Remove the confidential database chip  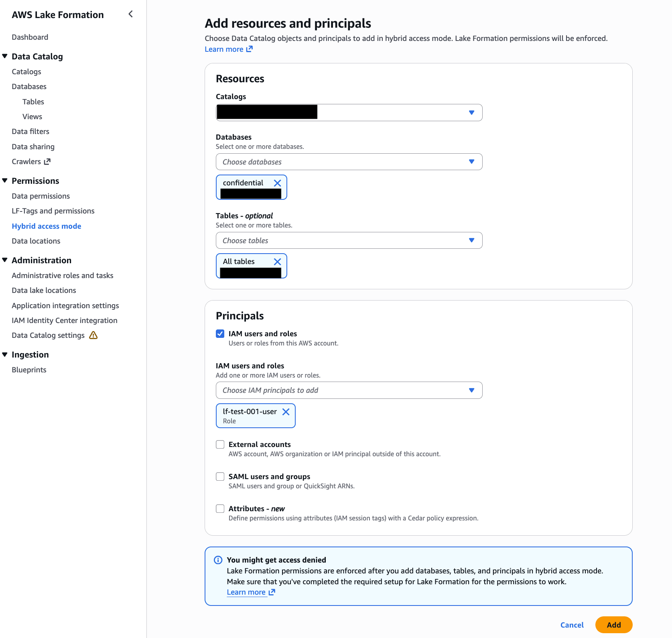277,183
